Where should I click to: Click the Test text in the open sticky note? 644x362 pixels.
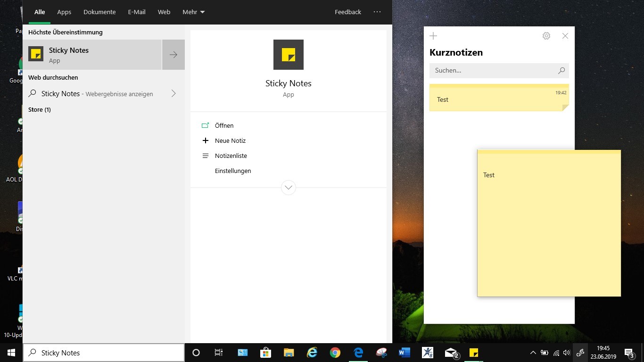489,175
